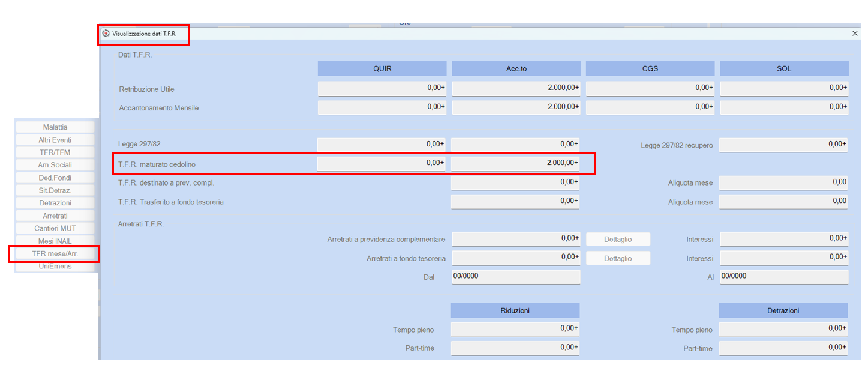This screenshot has height=371, width=868.
Task: Go to the UniEmens section
Action: [55, 266]
